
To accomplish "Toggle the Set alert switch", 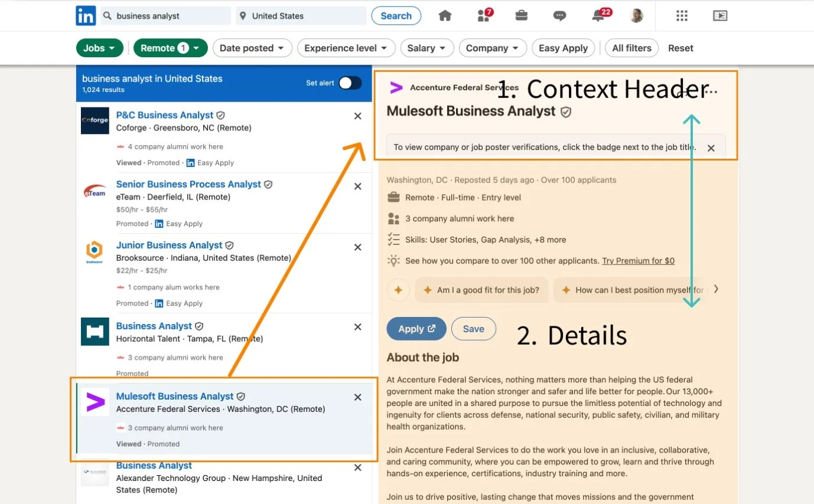I will click(350, 83).
